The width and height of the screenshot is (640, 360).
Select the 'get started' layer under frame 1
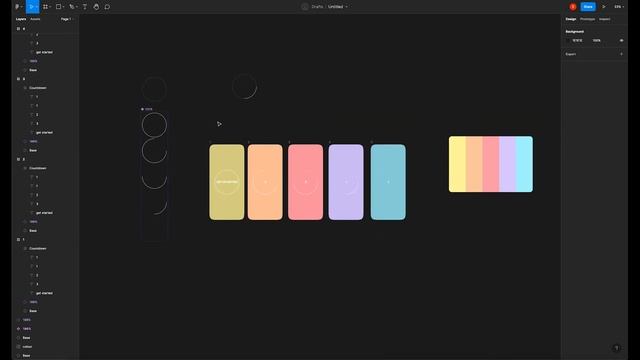[44, 293]
